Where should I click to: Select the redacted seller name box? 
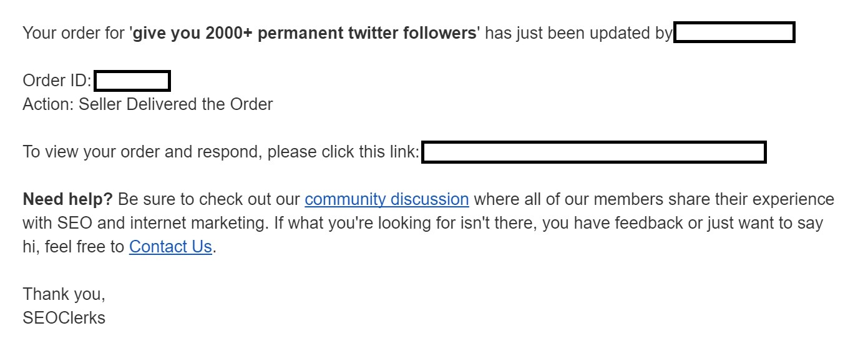pyautogui.click(x=734, y=32)
